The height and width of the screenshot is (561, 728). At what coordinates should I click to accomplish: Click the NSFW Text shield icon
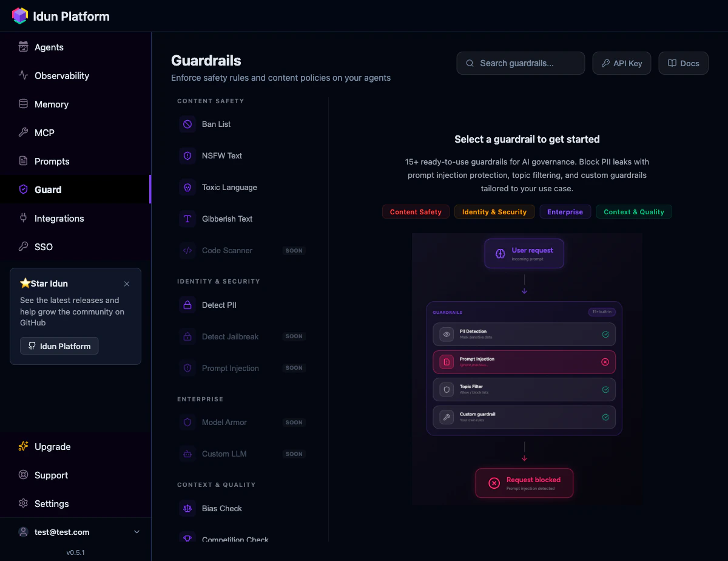187,155
